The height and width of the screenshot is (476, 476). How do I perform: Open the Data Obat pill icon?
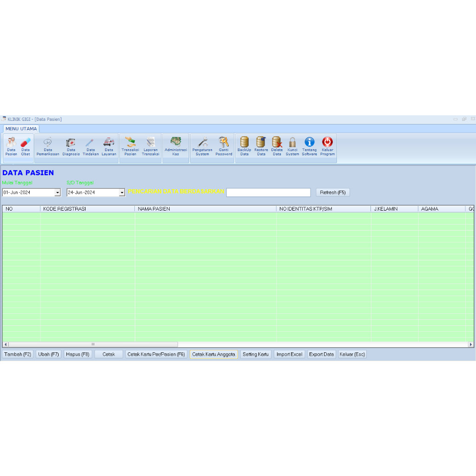26,143
